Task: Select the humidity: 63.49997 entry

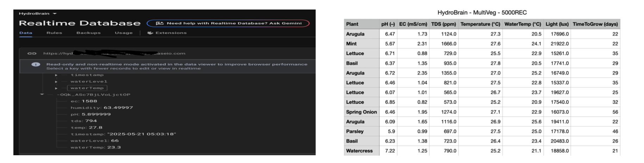Action: tap(102, 108)
